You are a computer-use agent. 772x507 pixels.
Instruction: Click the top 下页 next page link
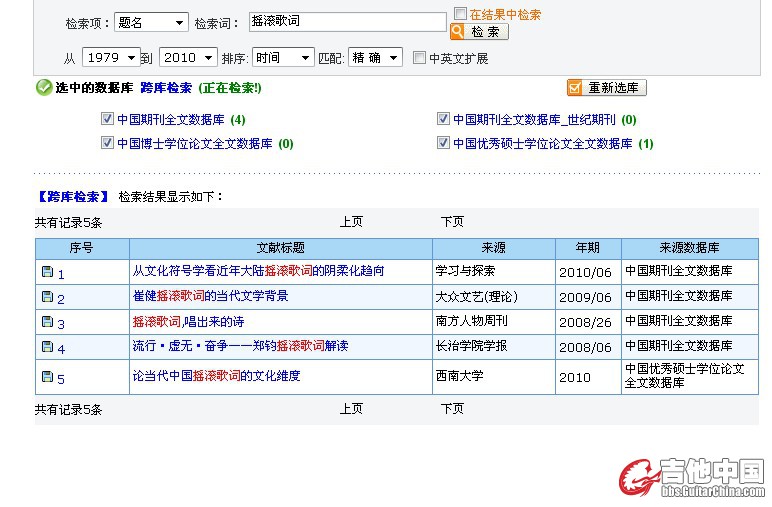(x=452, y=222)
